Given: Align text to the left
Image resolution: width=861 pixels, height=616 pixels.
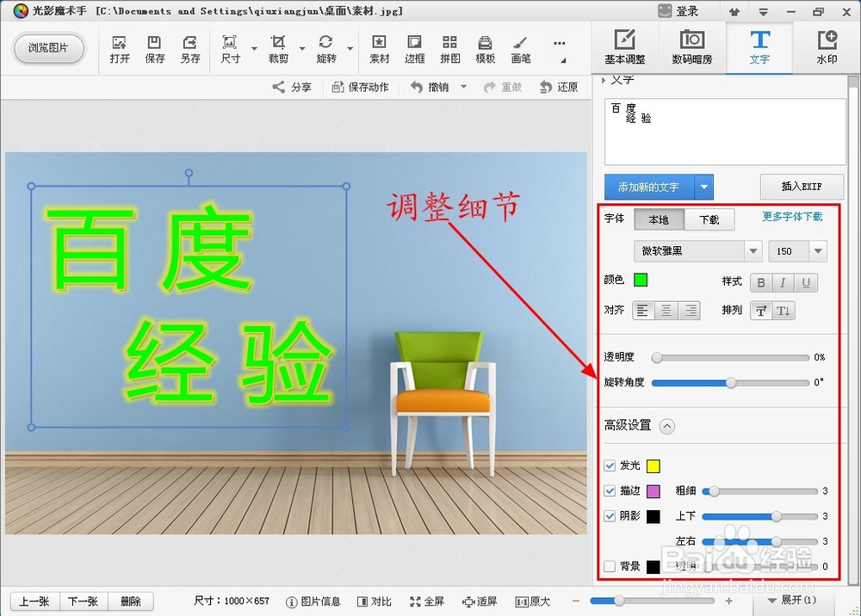Looking at the screenshot, I should [643, 311].
